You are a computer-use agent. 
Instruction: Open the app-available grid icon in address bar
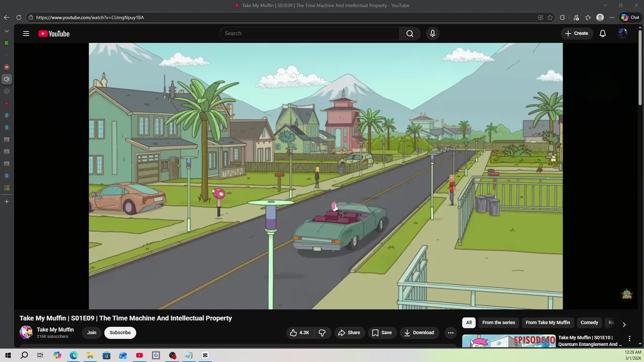coord(540,18)
